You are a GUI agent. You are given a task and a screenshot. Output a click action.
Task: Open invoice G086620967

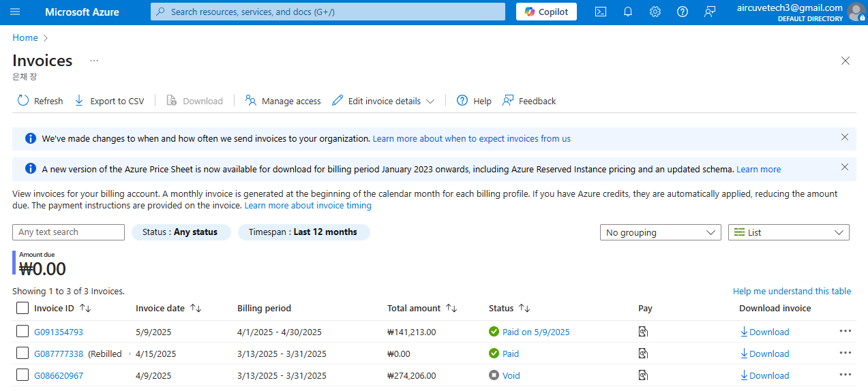59,376
